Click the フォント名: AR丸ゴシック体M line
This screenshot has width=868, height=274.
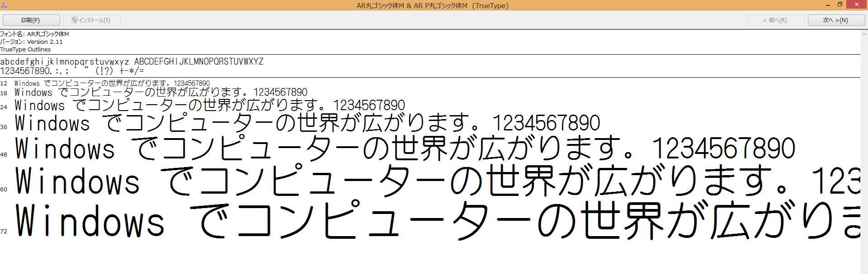point(34,34)
